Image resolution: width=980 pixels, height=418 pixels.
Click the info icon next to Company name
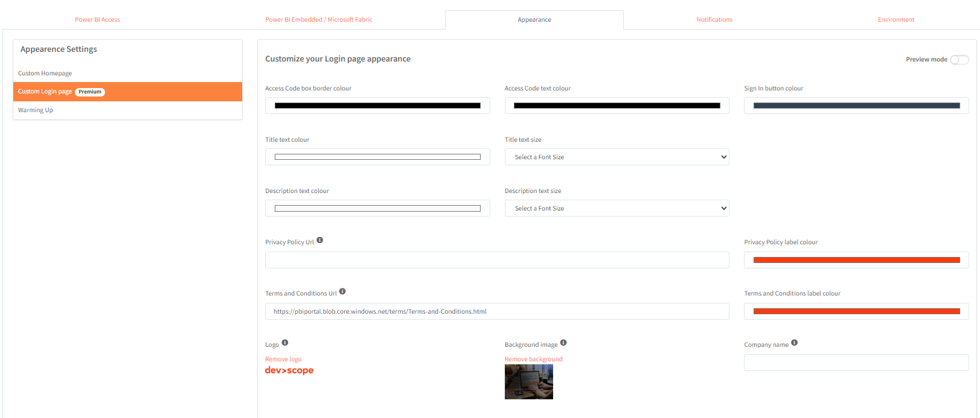pyautogui.click(x=795, y=343)
